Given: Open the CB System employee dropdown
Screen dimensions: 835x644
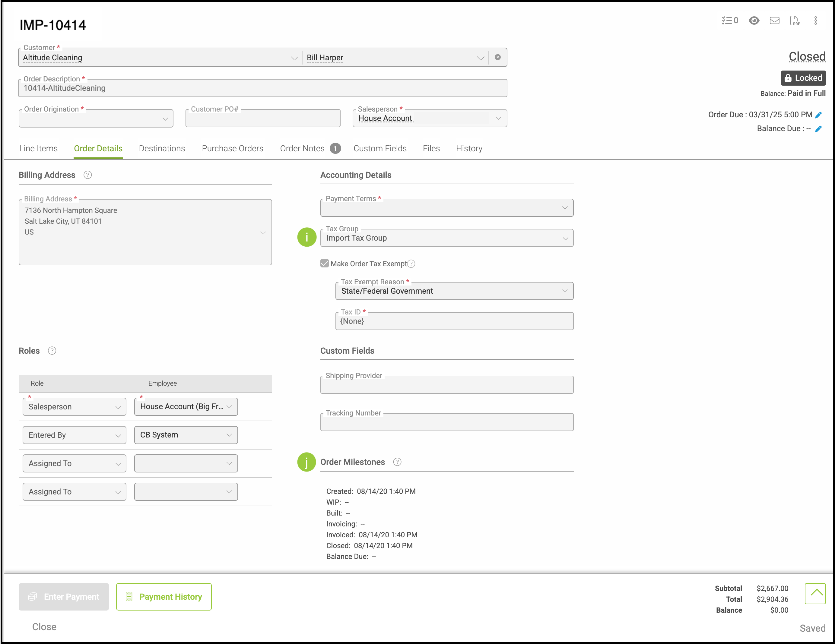Looking at the screenshot, I should tap(186, 435).
